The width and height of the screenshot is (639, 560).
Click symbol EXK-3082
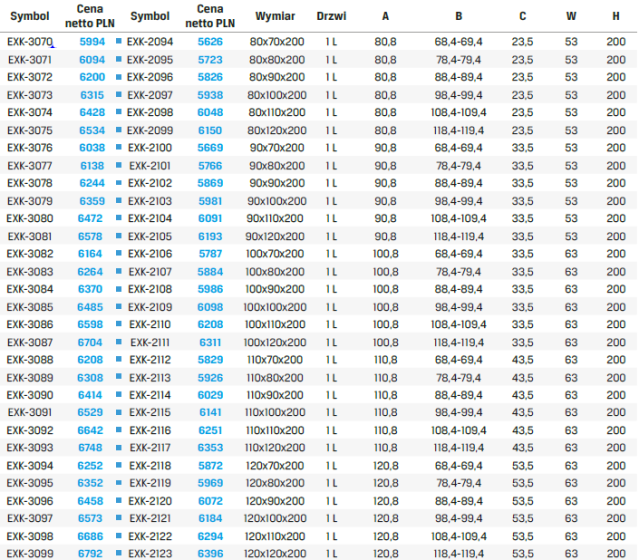tap(30, 254)
